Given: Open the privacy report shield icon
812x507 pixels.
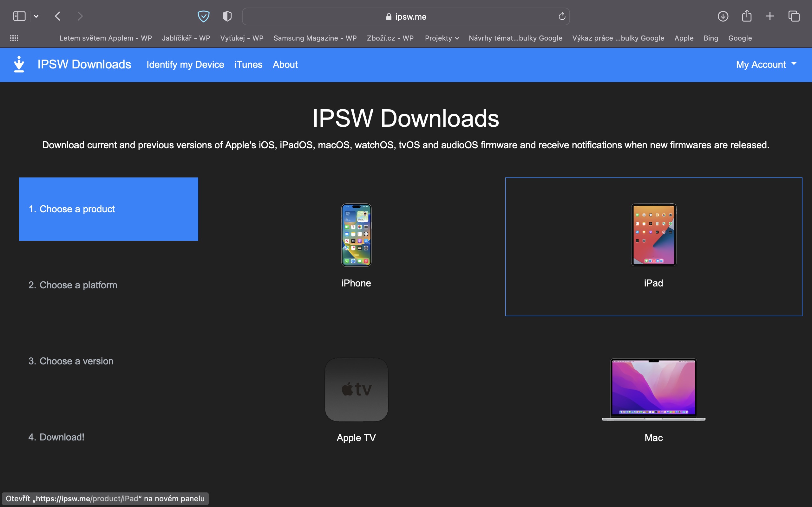Looking at the screenshot, I should [x=227, y=16].
